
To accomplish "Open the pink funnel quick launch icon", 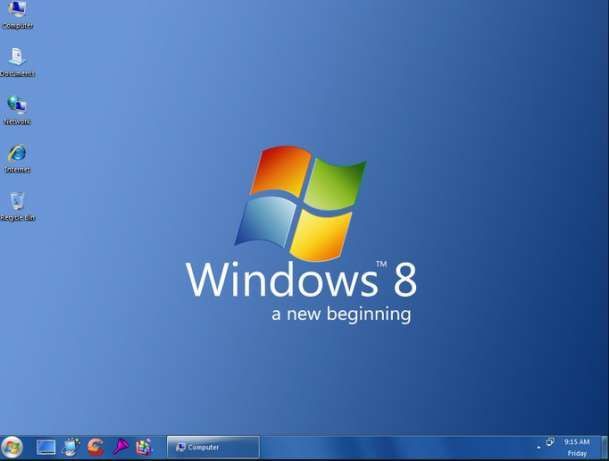I will tap(120, 447).
